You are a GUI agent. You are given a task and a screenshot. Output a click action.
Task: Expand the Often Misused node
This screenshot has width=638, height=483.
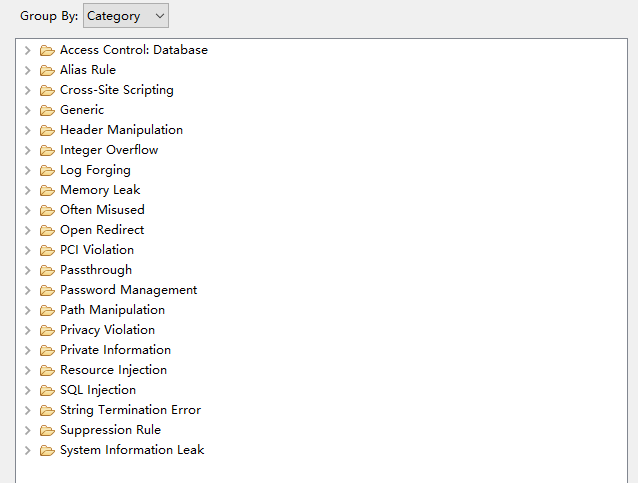28,210
